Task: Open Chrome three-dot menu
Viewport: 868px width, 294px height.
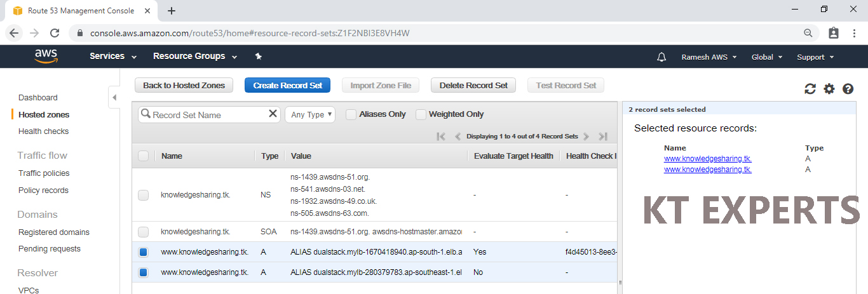Action: (x=855, y=33)
